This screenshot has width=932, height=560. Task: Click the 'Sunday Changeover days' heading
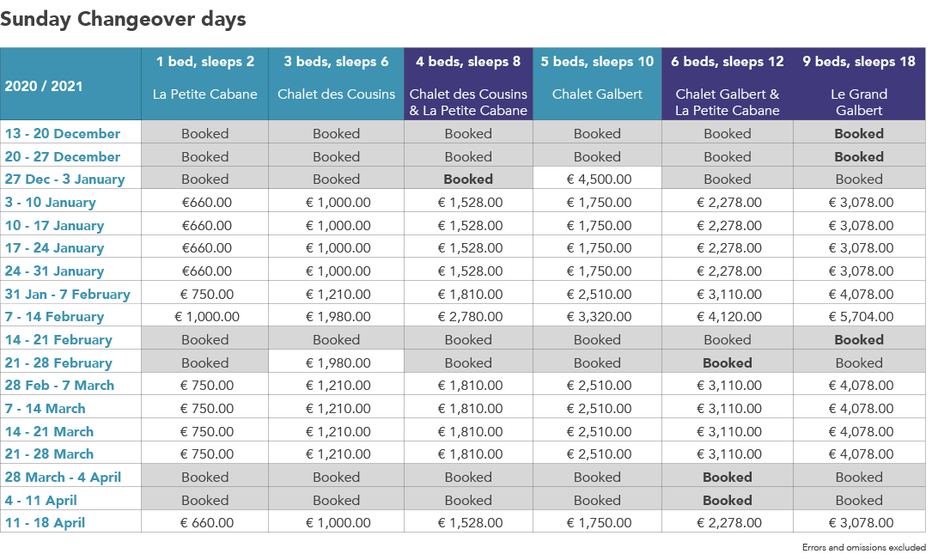tap(123, 19)
